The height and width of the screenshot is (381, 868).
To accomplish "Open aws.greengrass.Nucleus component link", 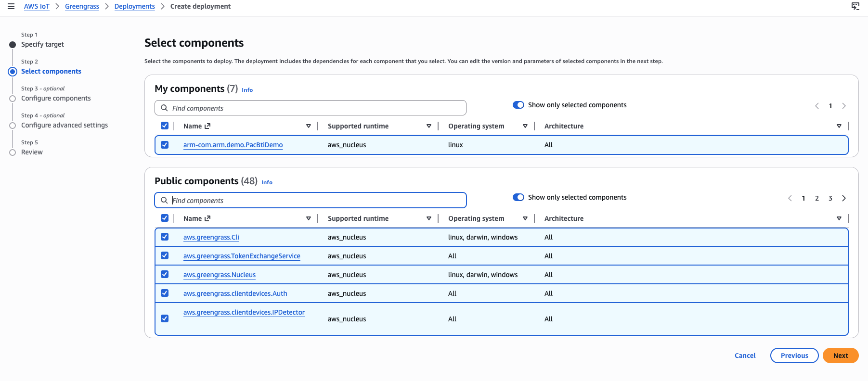I will coord(220,275).
